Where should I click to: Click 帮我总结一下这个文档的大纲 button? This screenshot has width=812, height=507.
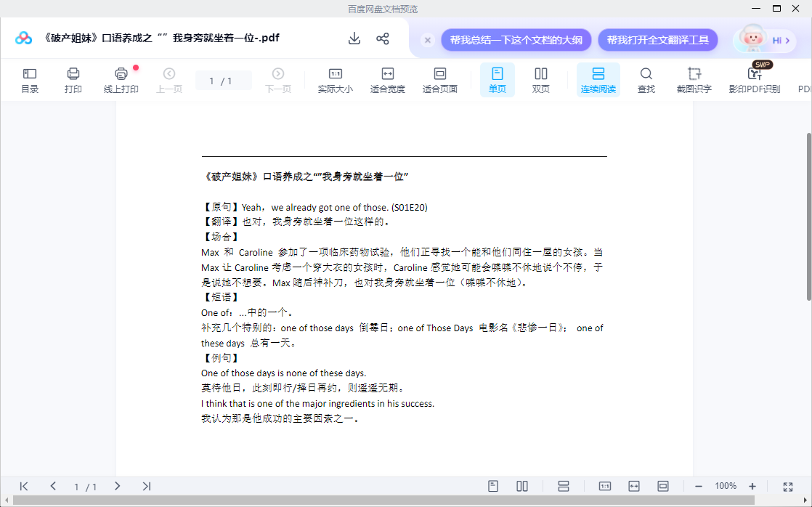516,40
